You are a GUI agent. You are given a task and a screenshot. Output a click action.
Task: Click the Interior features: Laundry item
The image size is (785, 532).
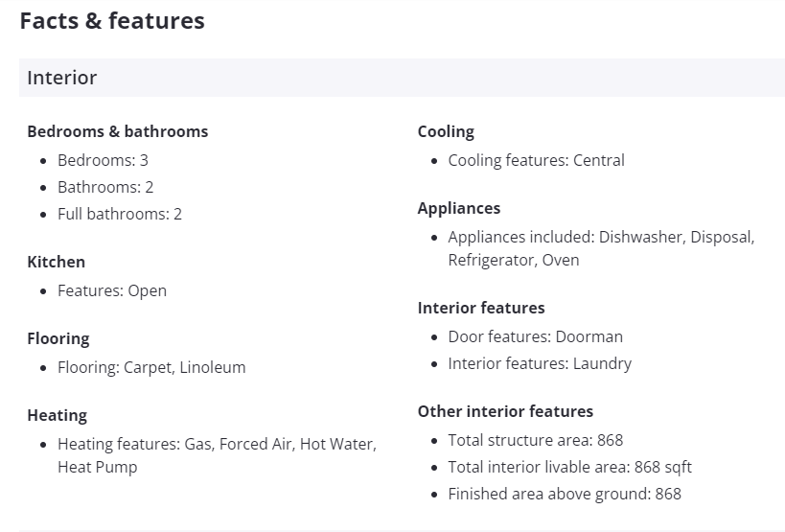click(x=540, y=363)
